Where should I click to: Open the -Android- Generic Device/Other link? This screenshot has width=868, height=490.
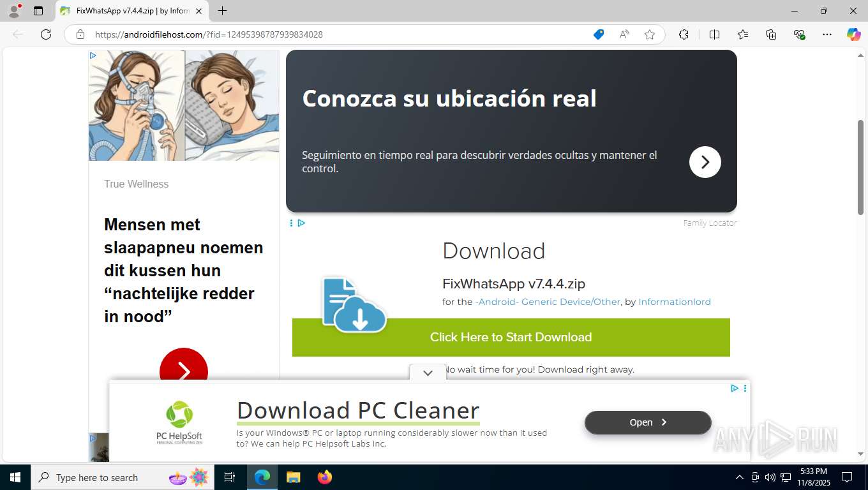[548, 302]
